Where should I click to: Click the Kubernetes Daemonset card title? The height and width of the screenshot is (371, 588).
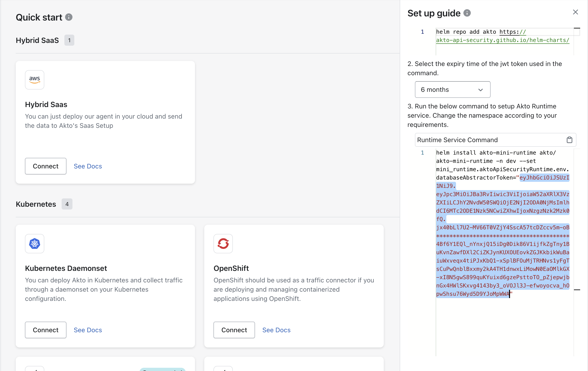[x=66, y=268]
